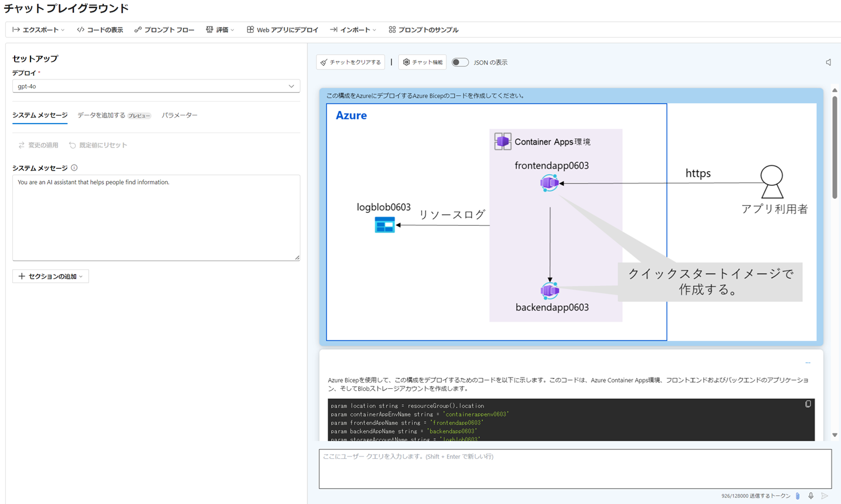
Task: Expand the 評価 dropdown chevron
Action: coord(232,30)
